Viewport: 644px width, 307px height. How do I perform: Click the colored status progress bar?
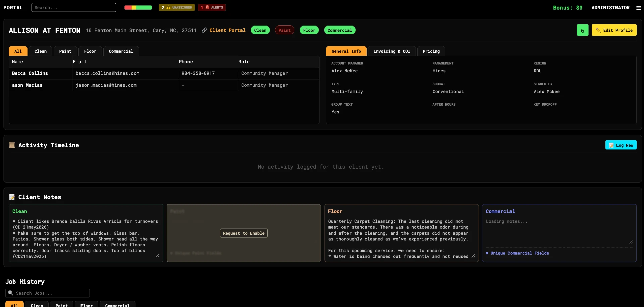138,7
